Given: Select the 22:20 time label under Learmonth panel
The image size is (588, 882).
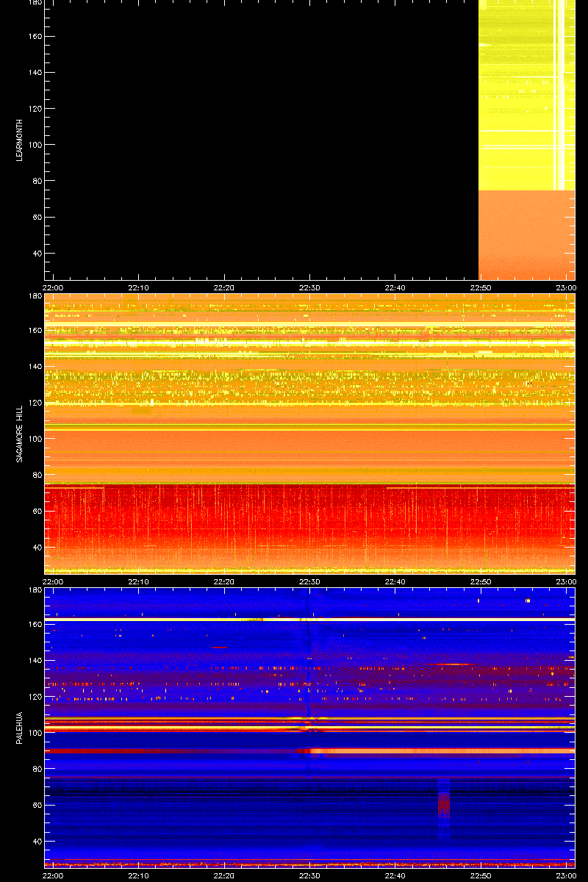Looking at the screenshot, I should point(224,287).
